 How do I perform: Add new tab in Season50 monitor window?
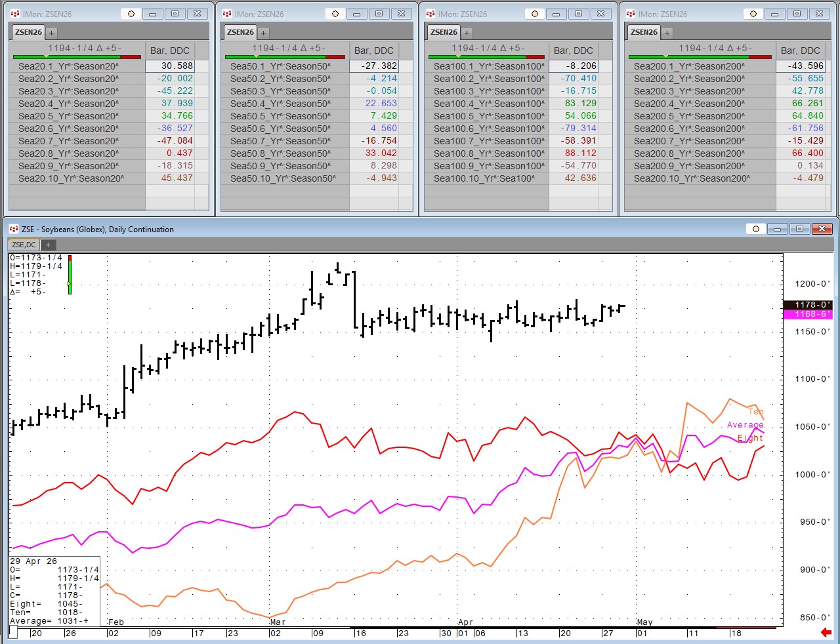coord(263,32)
